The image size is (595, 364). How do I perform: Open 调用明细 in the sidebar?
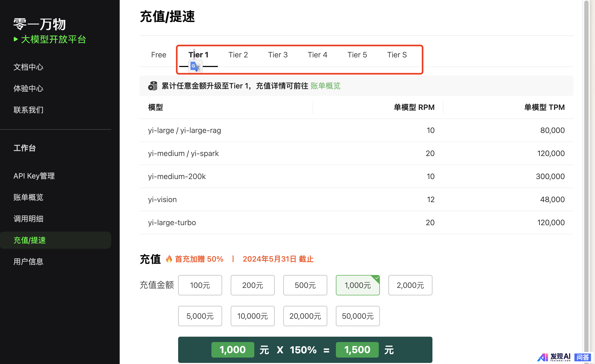click(28, 219)
